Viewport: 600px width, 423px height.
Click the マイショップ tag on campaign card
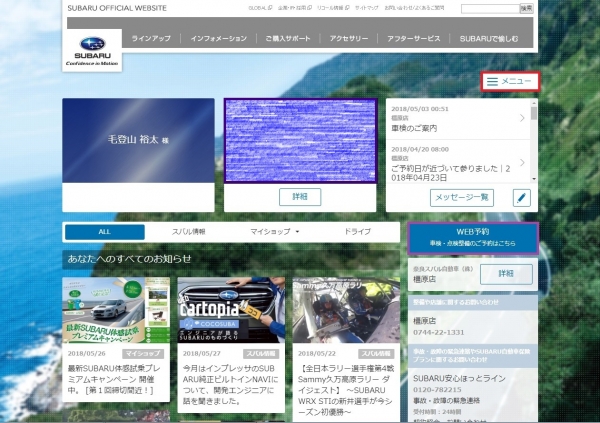click(x=143, y=354)
